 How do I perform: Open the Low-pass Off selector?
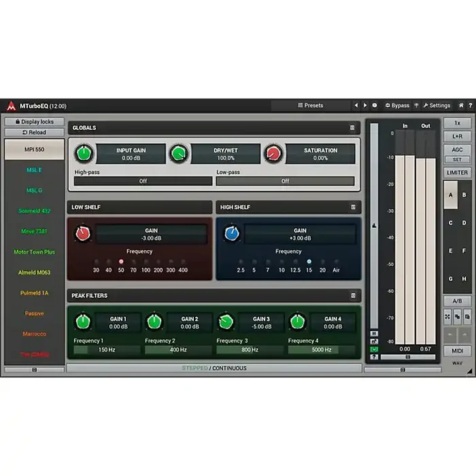(x=285, y=181)
